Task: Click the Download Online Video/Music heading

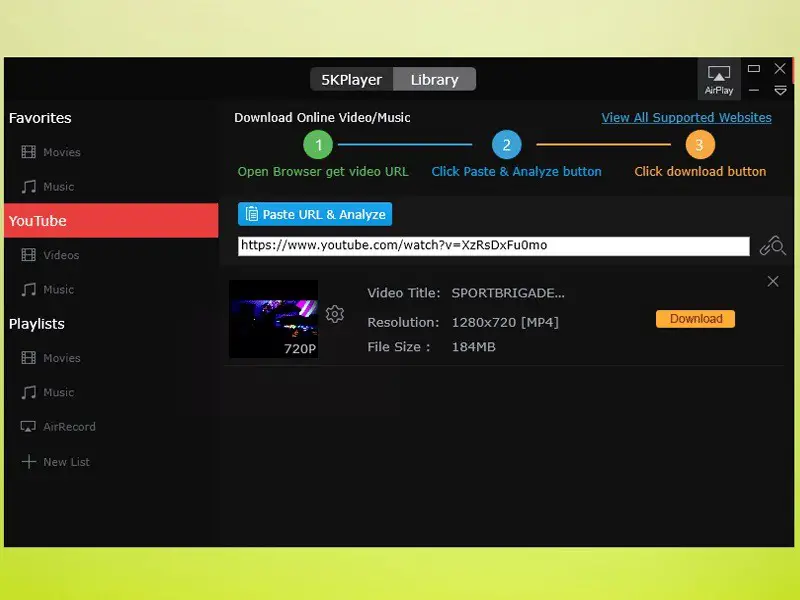Action: (x=322, y=118)
